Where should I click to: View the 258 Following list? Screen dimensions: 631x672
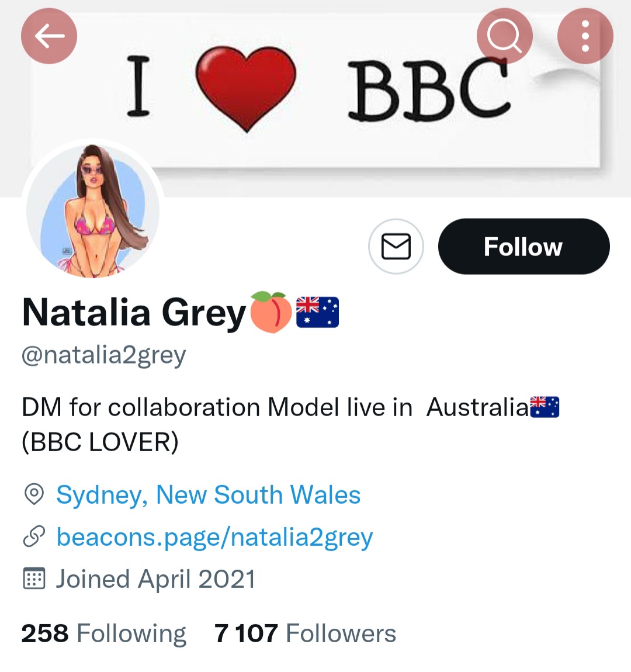[103, 633]
